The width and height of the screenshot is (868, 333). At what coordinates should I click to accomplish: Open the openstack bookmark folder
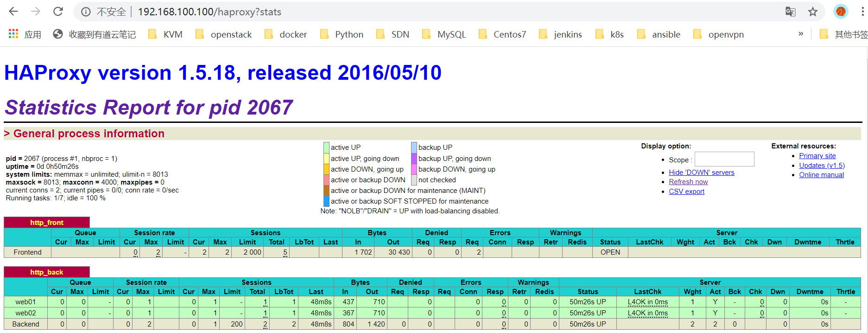[224, 34]
